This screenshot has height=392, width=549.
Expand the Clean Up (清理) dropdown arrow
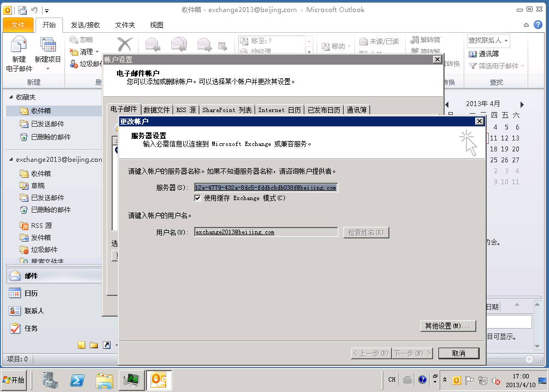[x=97, y=52]
